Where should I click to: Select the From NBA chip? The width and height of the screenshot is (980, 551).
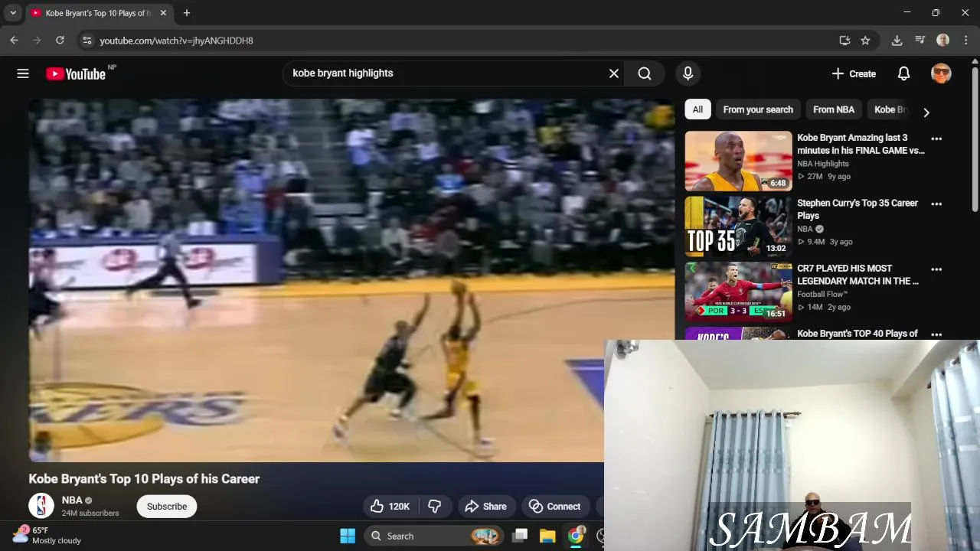[x=834, y=109]
